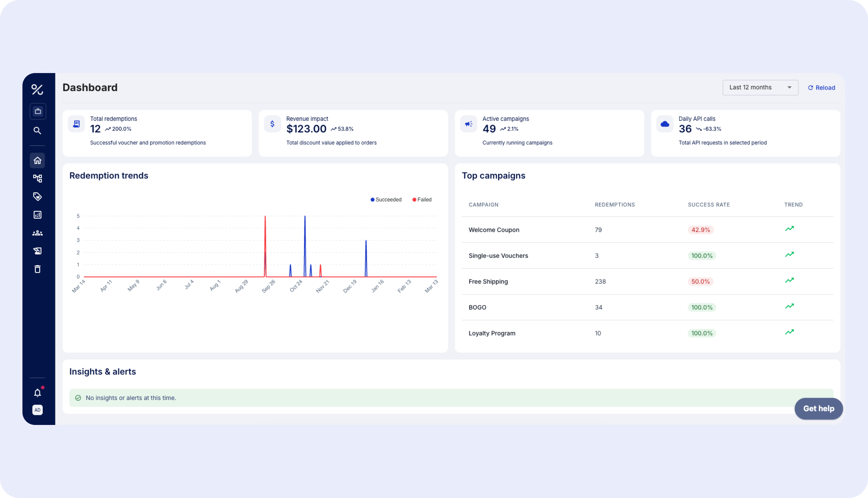
Task: Open the AD user avatar menu
Action: coord(37,410)
